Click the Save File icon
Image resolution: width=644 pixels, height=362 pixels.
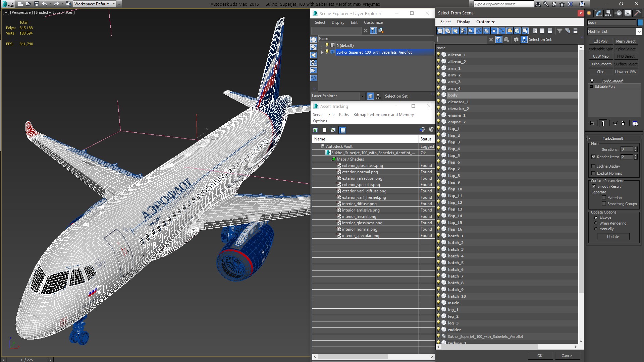click(x=37, y=4)
